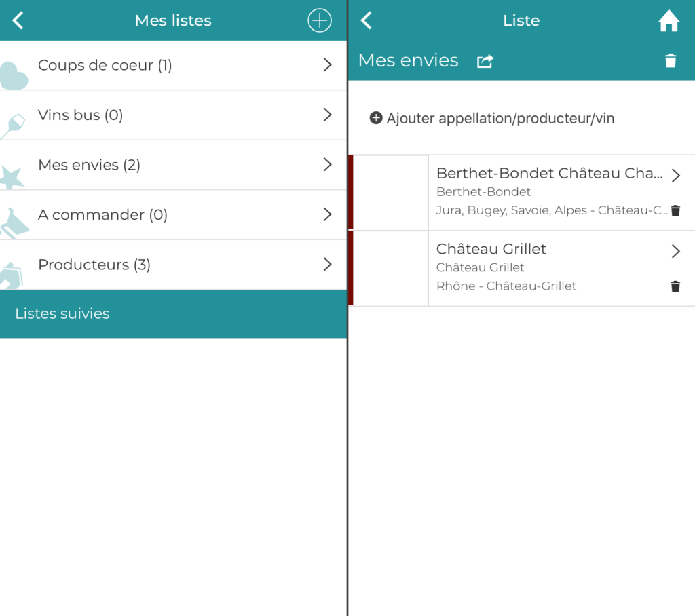Tap the house icon of Producteurs

click(x=12, y=275)
